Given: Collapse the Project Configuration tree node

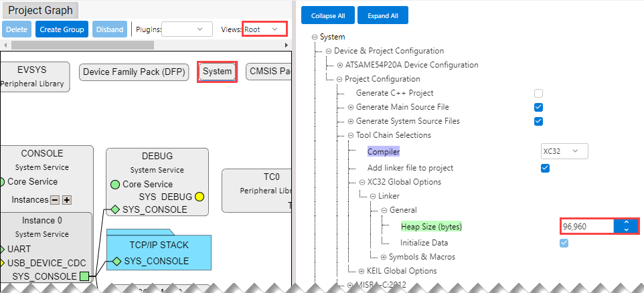Looking at the screenshot, I should pyautogui.click(x=339, y=79).
